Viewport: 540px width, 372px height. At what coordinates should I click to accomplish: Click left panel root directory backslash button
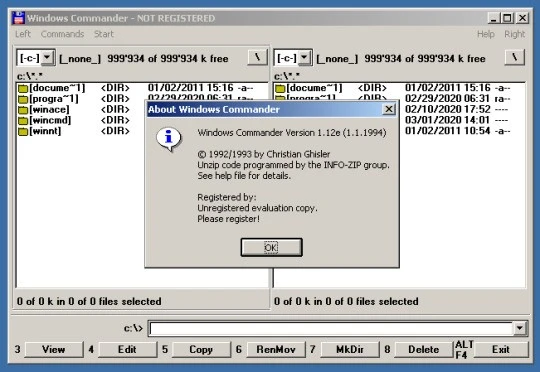(257, 57)
